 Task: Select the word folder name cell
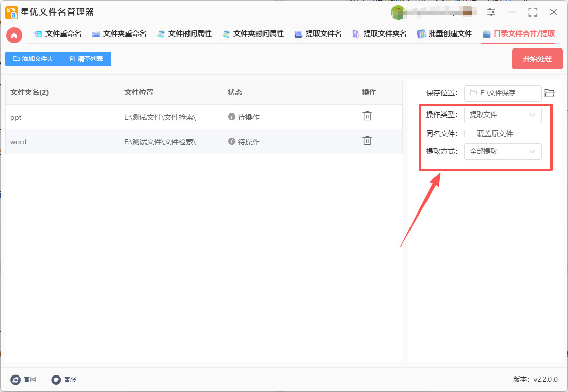[19, 142]
